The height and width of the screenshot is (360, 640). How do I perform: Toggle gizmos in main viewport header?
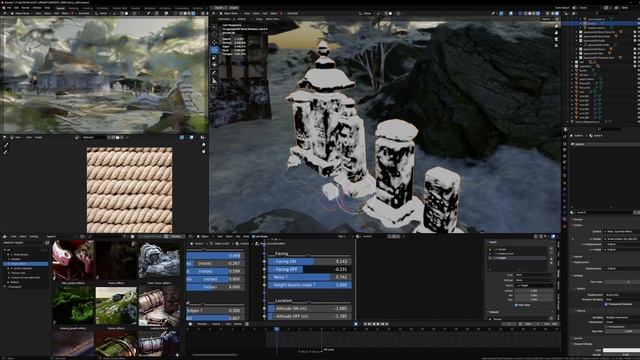click(501, 13)
